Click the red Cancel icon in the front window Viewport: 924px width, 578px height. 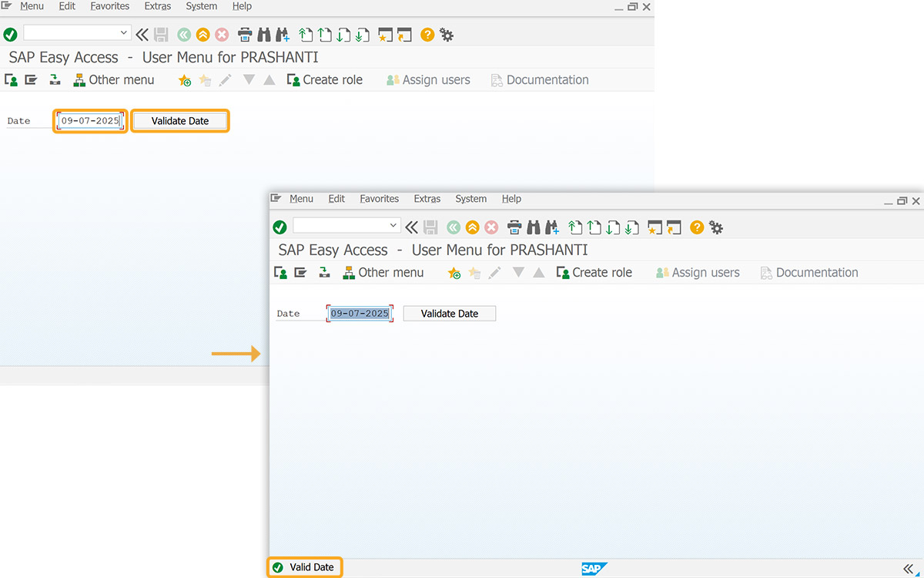(491, 227)
